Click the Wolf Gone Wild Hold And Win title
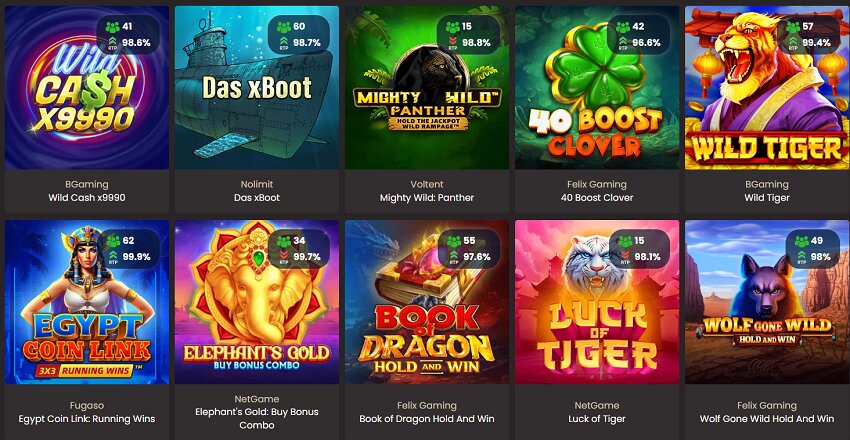This screenshot has width=850, height=440. (767, 419)
